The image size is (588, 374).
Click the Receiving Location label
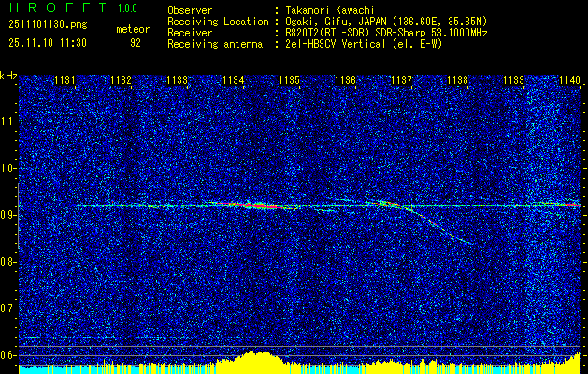(218, 22)
